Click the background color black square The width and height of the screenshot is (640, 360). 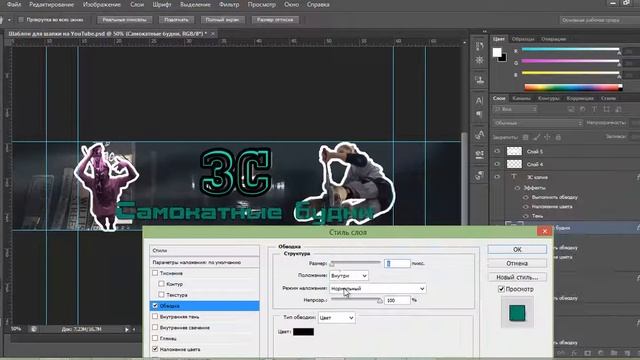[503, 58]
